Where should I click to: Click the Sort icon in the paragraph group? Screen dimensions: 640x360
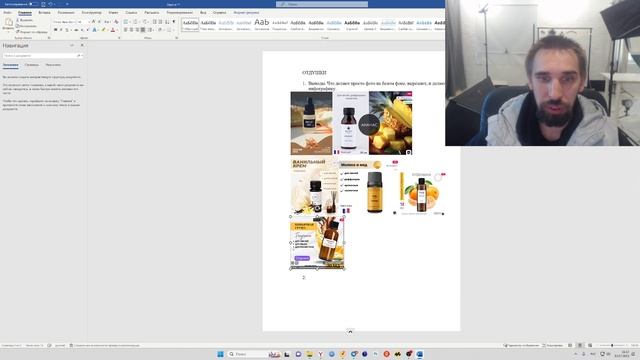[167, 21]
